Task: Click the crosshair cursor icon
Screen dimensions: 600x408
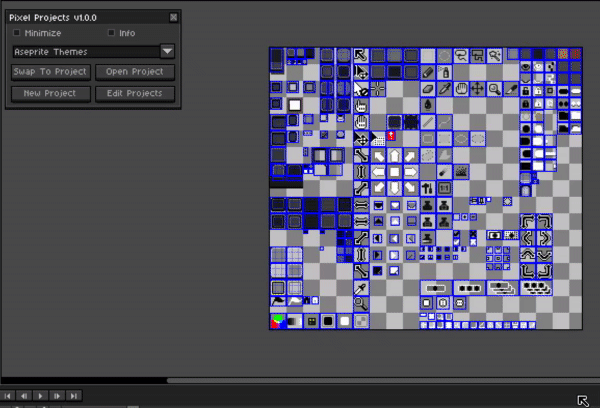Action: click(378, 89)
